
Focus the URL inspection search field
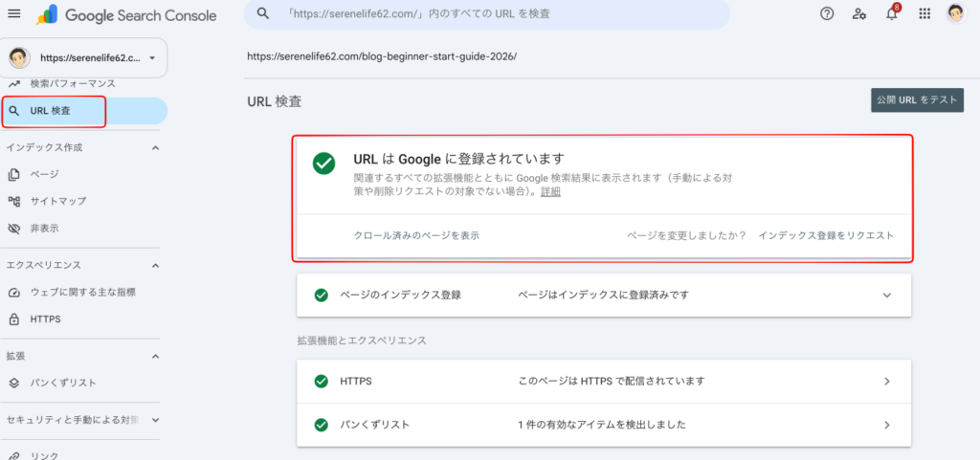486,13
